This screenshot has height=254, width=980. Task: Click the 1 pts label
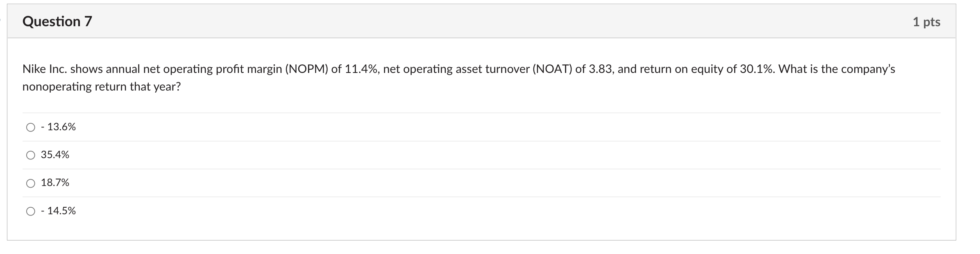click(926, 22)
